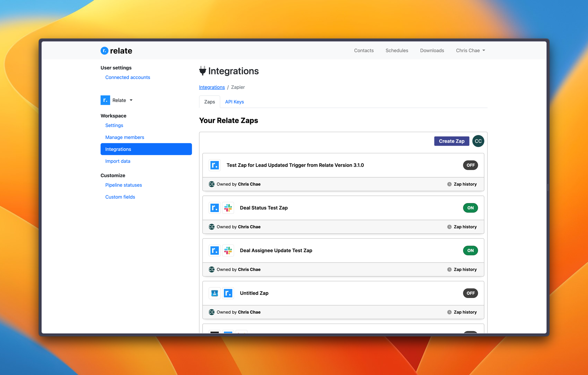This screenshot has width=588, height=375.
Task: Open the Chris Chae user dropdown
Action: click(x=470, y=50)
